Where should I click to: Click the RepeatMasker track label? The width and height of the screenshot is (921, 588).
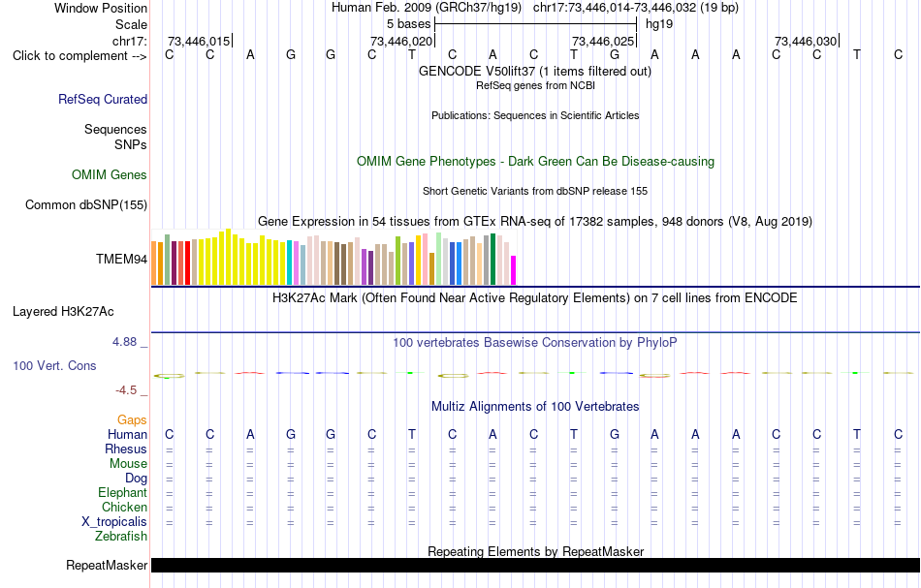coord(107,565)
